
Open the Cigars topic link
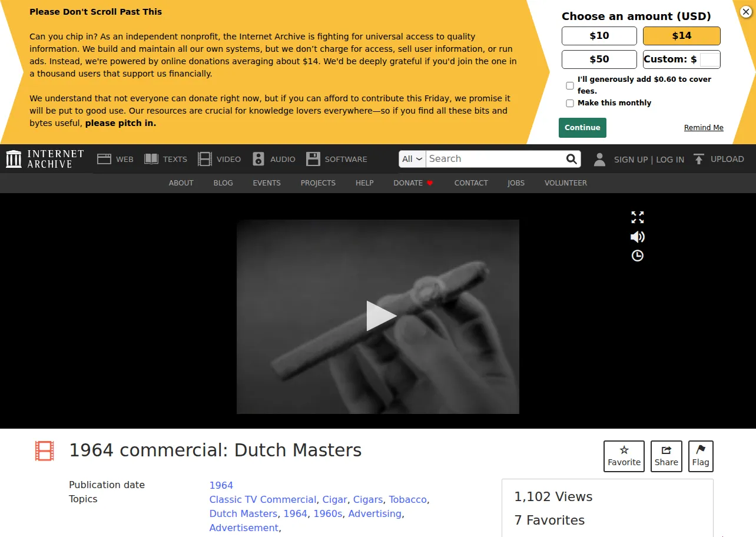tap(368, 499)
